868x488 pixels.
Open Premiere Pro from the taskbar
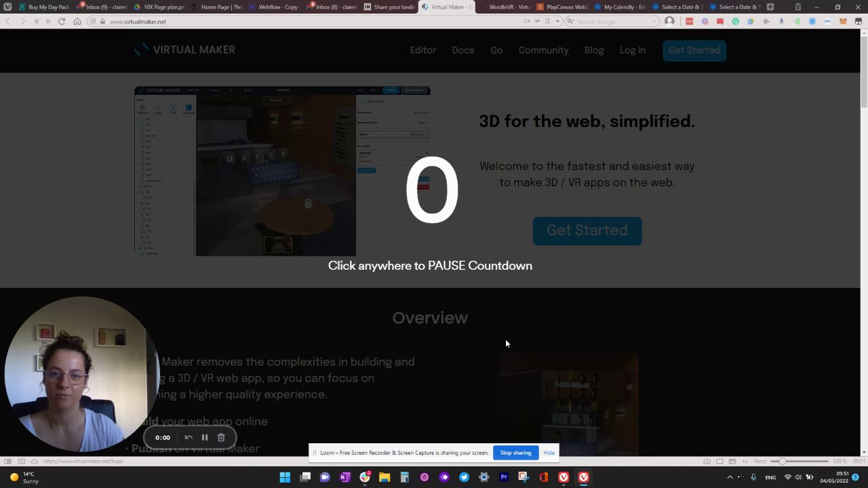pos(504,477)
